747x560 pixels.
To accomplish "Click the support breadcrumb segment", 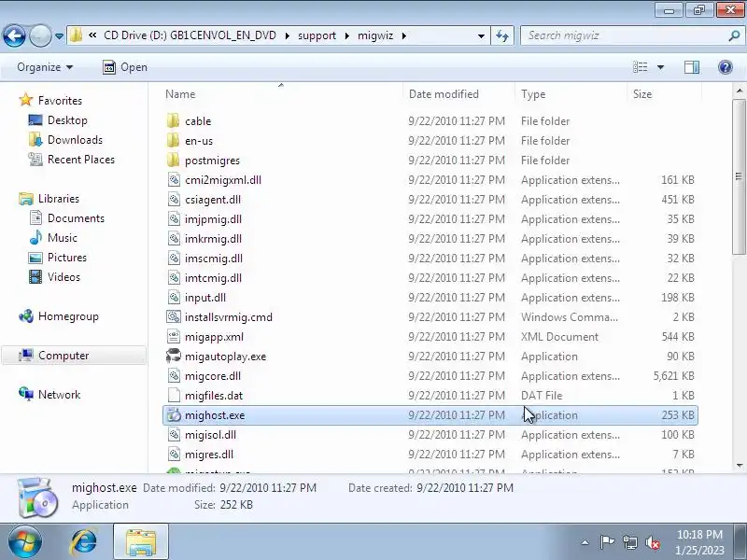I will (317, 35).
